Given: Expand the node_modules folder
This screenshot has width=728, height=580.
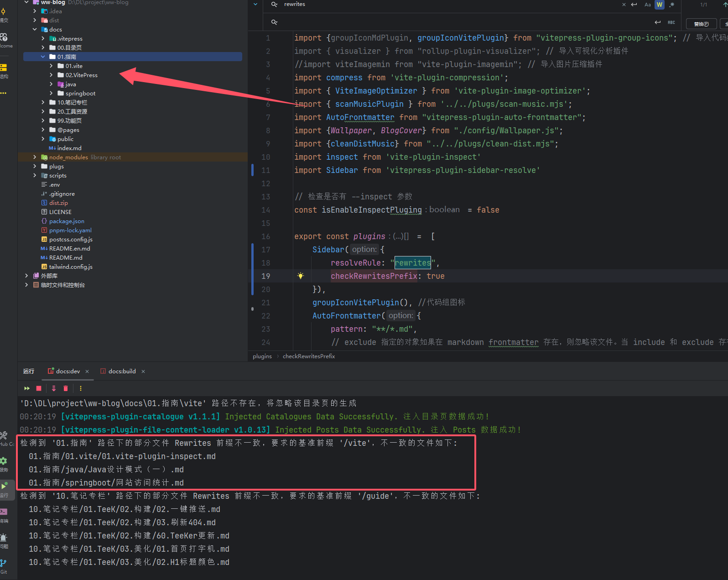Looking at the screenshot, I should click(x=35, y=157).
